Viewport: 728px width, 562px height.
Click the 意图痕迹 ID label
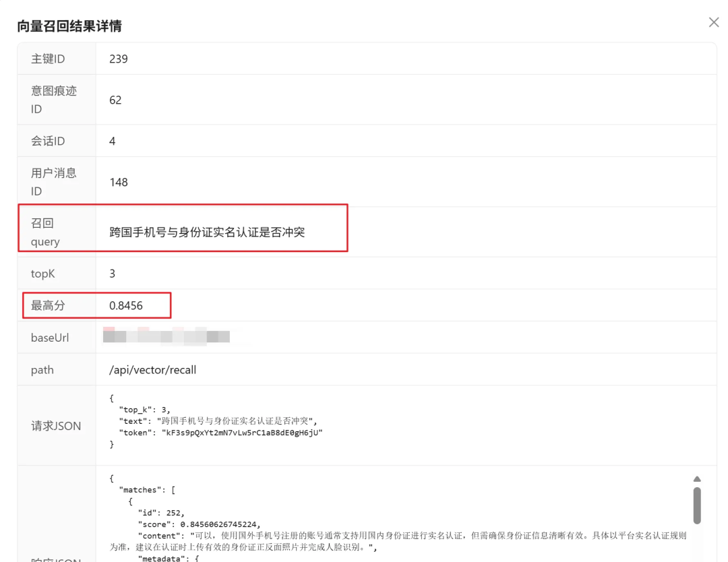coord(54,100)
